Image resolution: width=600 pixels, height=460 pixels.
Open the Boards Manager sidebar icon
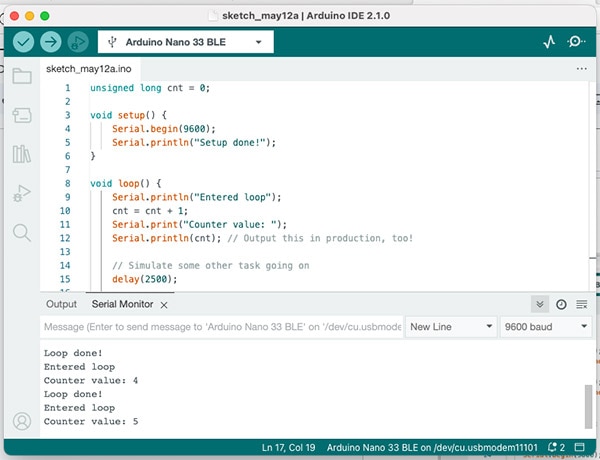(x=21, y=115)
